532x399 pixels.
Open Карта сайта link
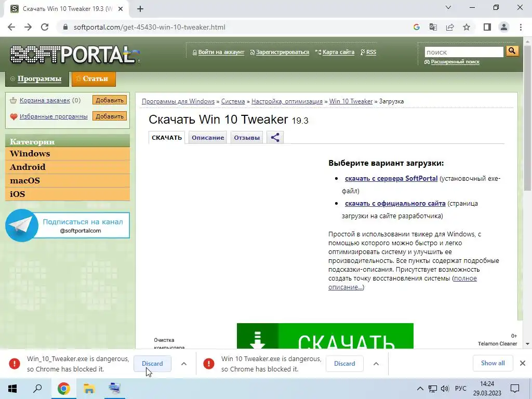click(338, 52)
